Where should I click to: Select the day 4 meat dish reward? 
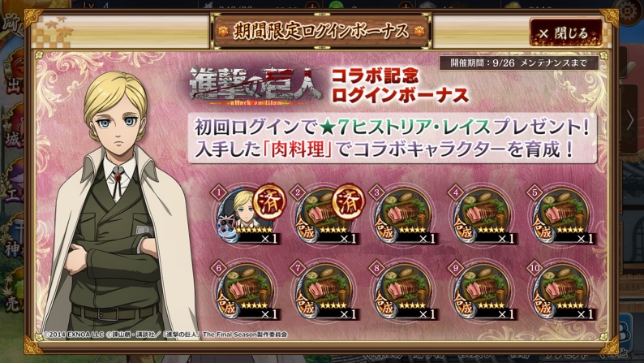coord(483,216)
